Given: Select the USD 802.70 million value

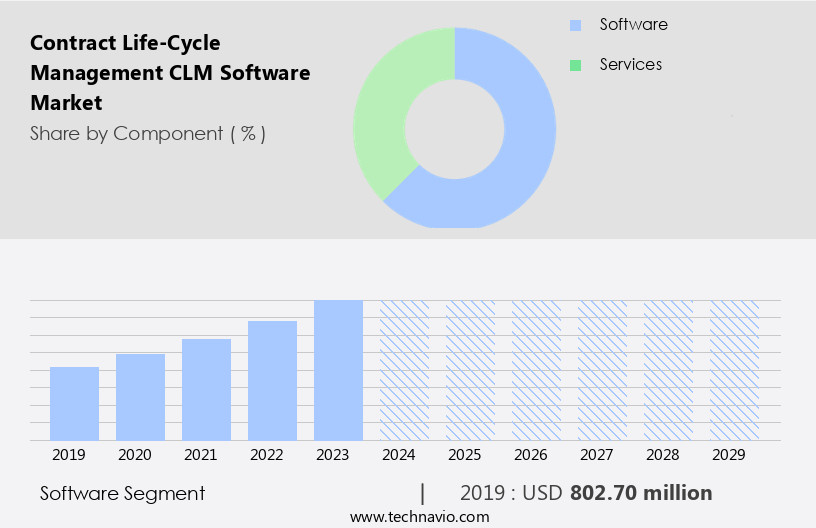Looking at the screenshot, I should point(640,493).
